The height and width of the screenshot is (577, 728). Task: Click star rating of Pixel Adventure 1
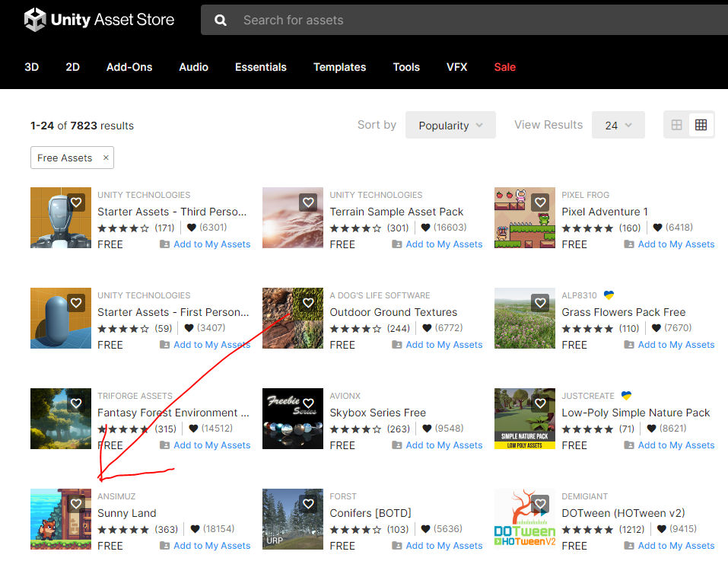pyautogui.click(x=587, y=228)
